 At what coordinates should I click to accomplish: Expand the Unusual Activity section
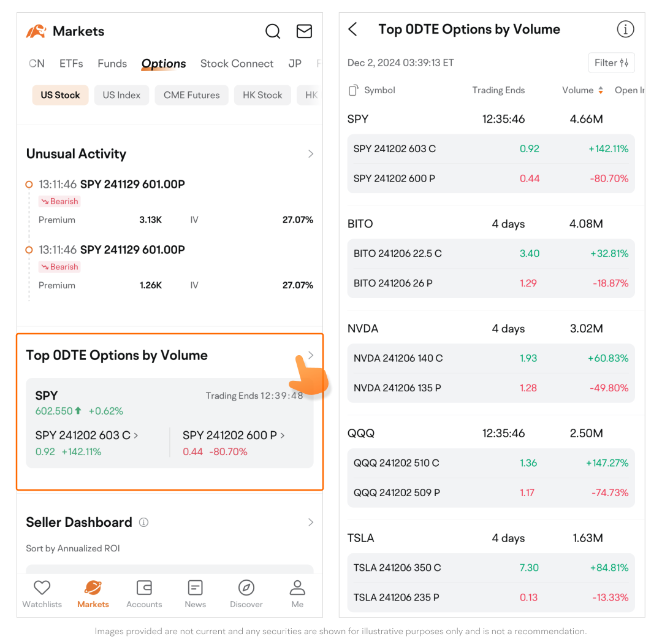(310, 154)
